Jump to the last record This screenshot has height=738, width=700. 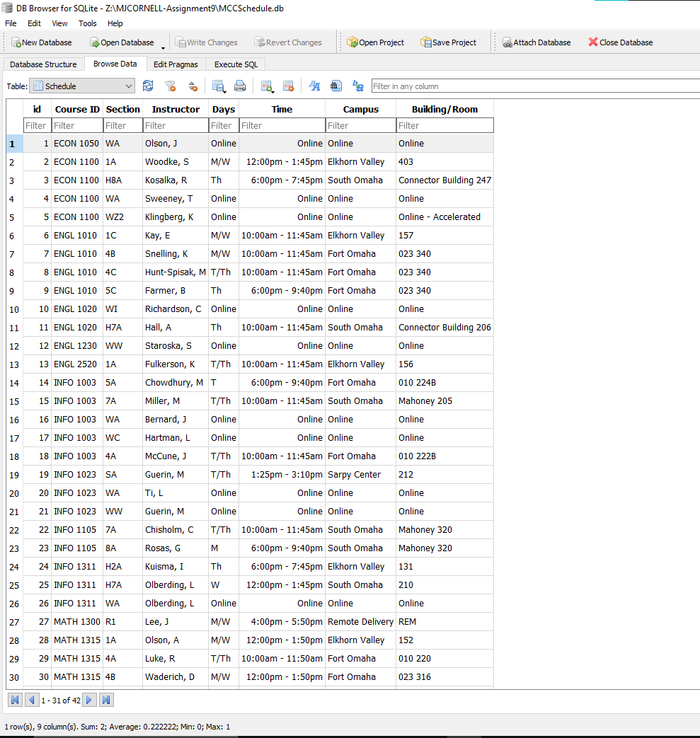point(106,700)
